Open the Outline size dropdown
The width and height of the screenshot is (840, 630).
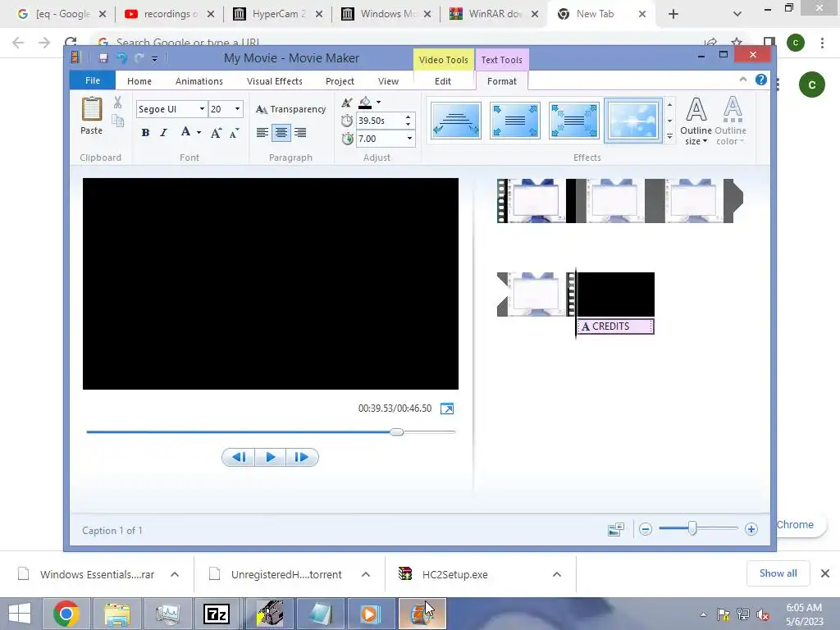click(x=696, y=121)
